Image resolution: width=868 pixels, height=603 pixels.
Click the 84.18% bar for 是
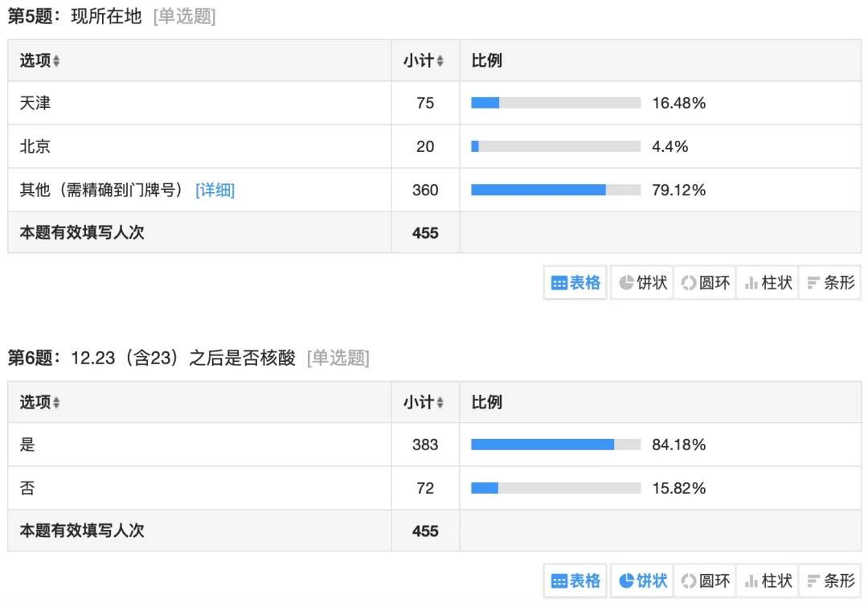click(x=555, y=445)
